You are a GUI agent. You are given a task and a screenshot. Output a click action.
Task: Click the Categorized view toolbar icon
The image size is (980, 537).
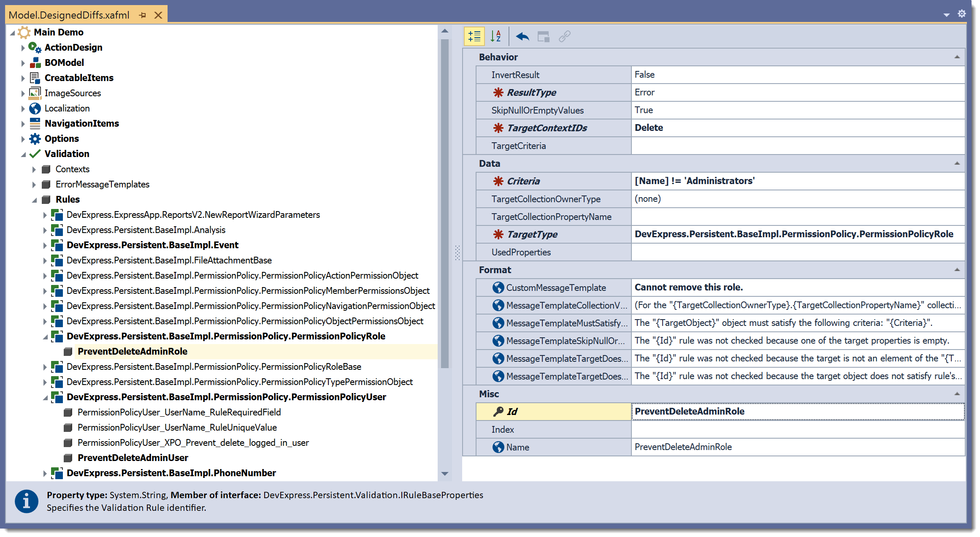pos(474,37)
